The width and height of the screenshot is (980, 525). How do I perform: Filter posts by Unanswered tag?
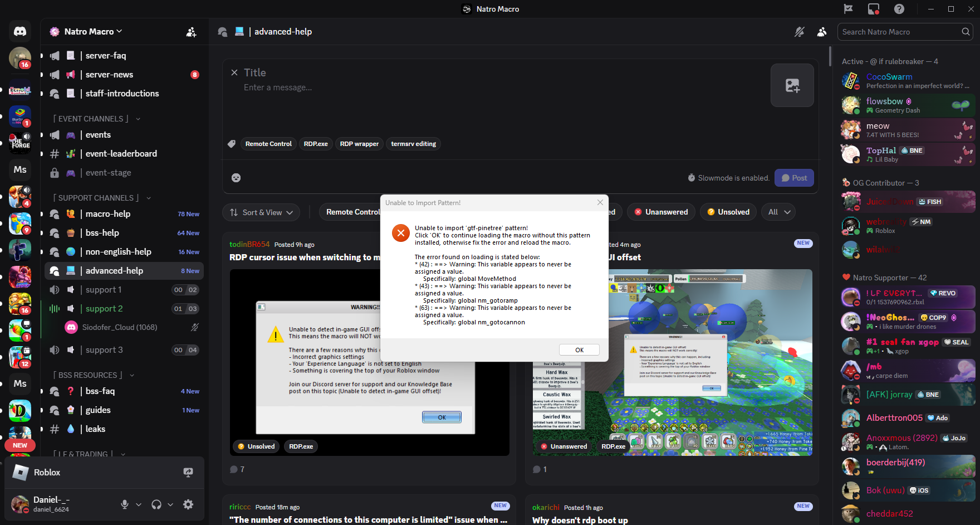[661, 212]
